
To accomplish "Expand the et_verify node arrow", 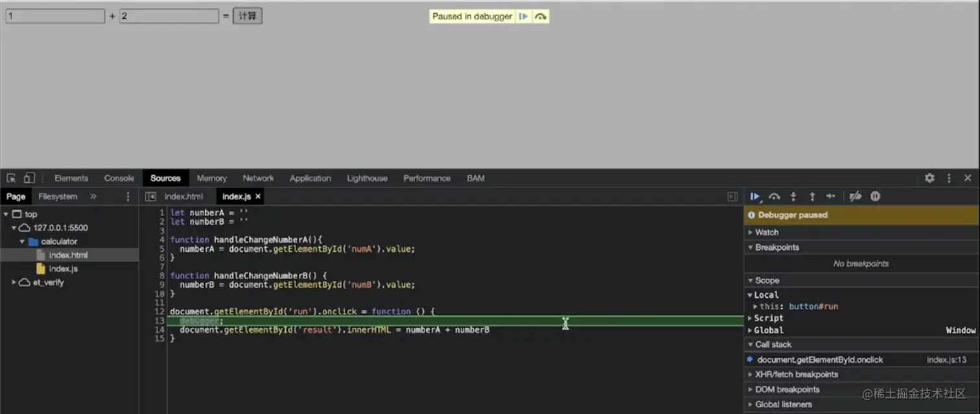I will pyautogui.click(x=14, y=282).
